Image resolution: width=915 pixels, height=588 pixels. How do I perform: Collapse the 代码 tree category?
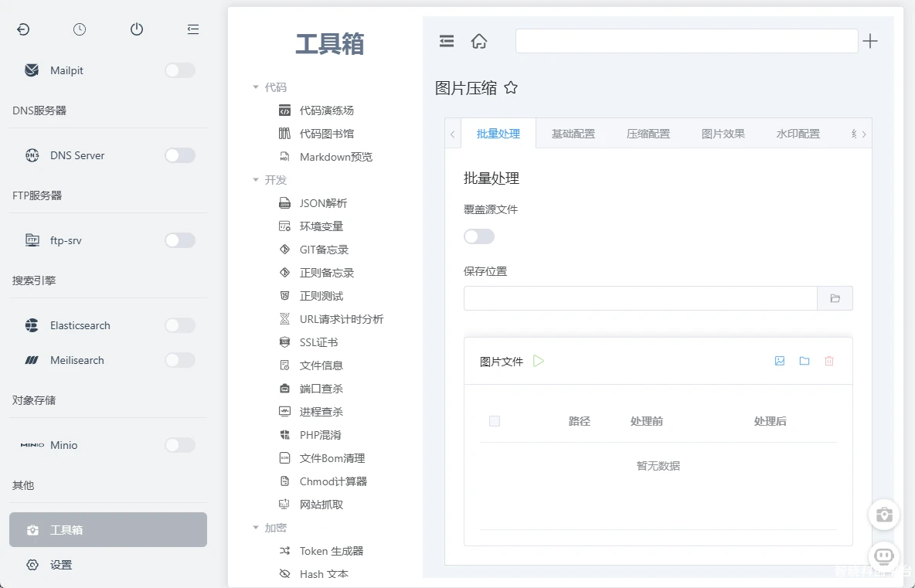point(256,87)
